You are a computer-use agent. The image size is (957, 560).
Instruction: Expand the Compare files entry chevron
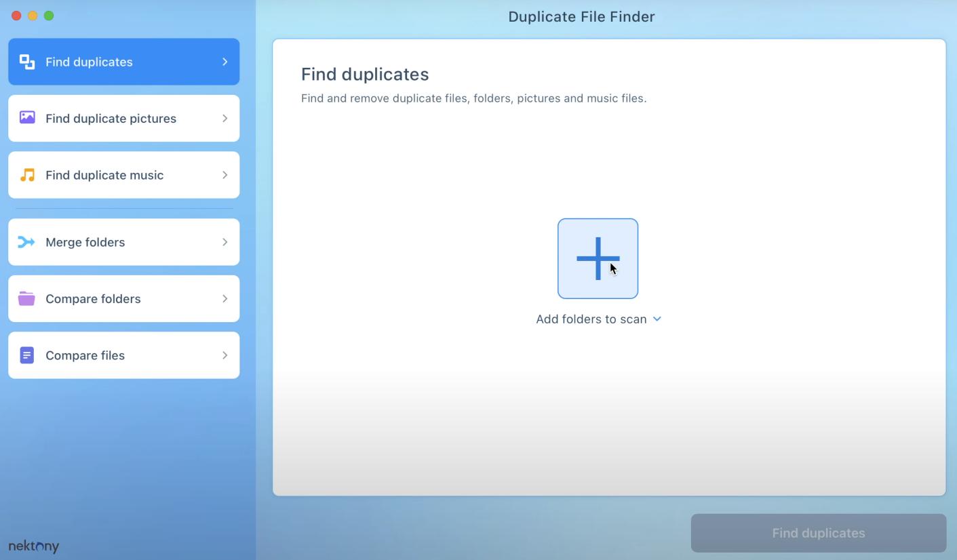coord(225,355)
